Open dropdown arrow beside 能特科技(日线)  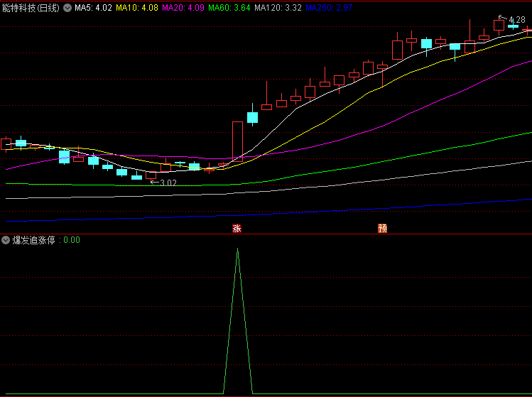pos(67,9)
